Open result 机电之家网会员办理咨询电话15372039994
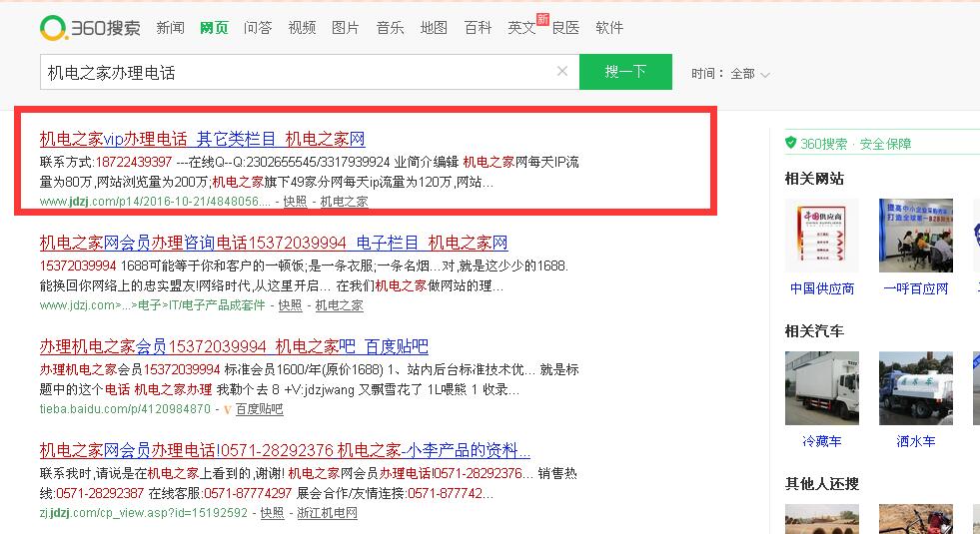Image resolution: width=980 pixels, height=534 pixels. click(x=274, y=243)
